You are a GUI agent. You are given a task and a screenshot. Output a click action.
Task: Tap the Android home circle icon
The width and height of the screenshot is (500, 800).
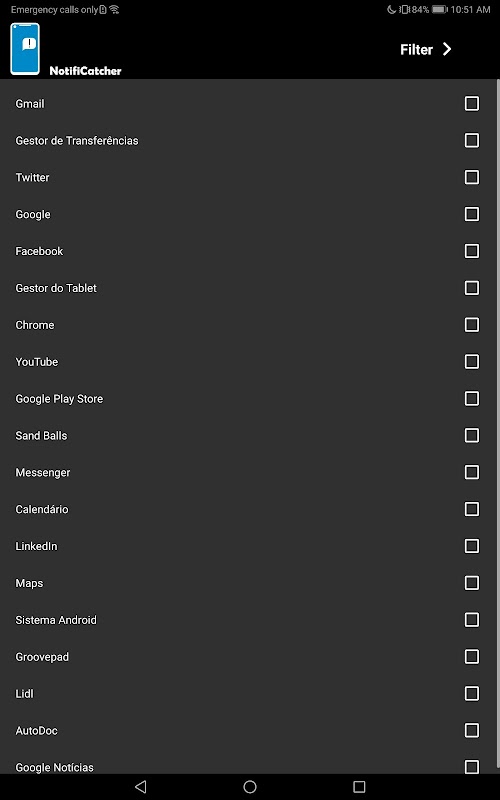(x=250, y=786)
